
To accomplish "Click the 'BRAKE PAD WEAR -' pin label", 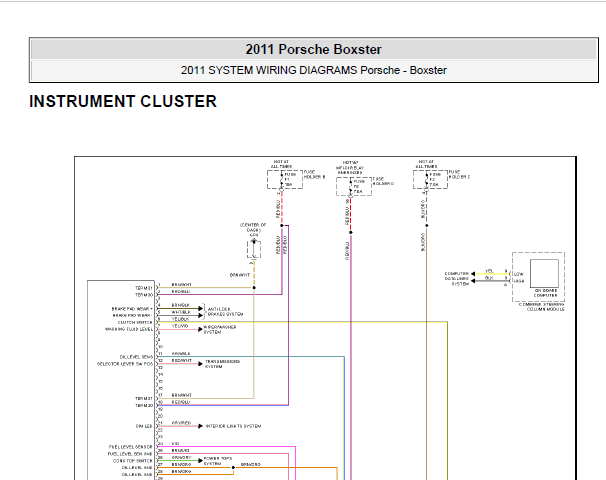I will pos(132,316).
